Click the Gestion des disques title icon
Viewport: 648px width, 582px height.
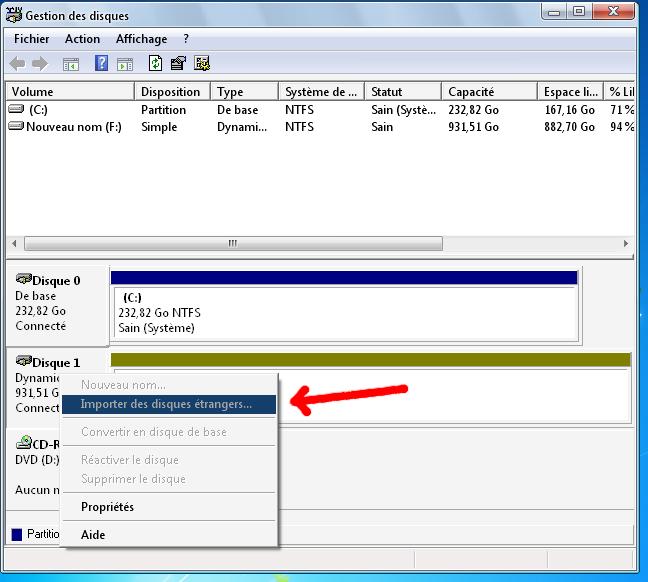13,15
